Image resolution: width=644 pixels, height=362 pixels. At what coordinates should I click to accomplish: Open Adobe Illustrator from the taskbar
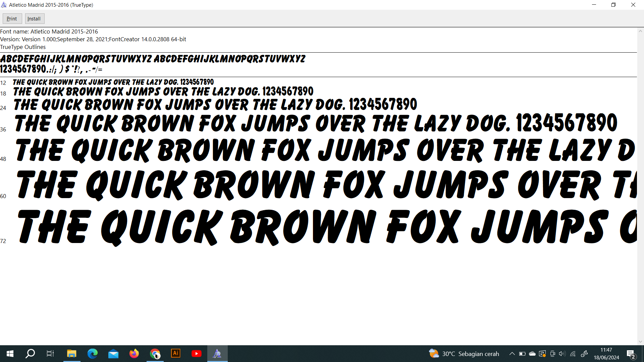[x=176, y=354]
